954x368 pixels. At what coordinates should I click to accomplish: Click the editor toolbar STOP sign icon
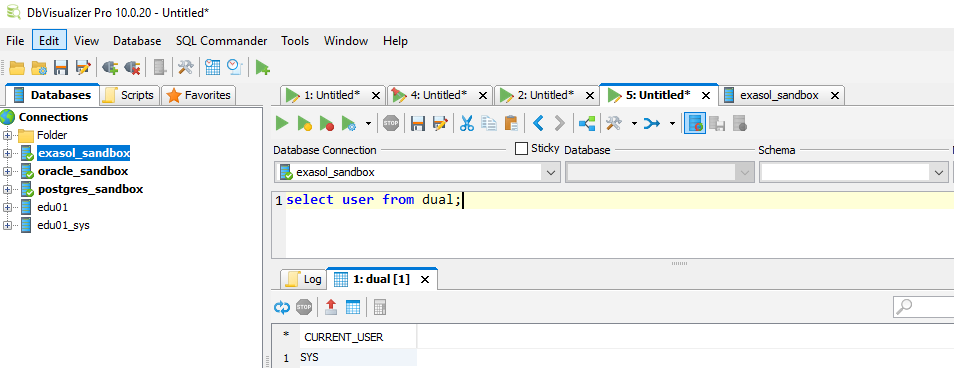click(390, 123)
